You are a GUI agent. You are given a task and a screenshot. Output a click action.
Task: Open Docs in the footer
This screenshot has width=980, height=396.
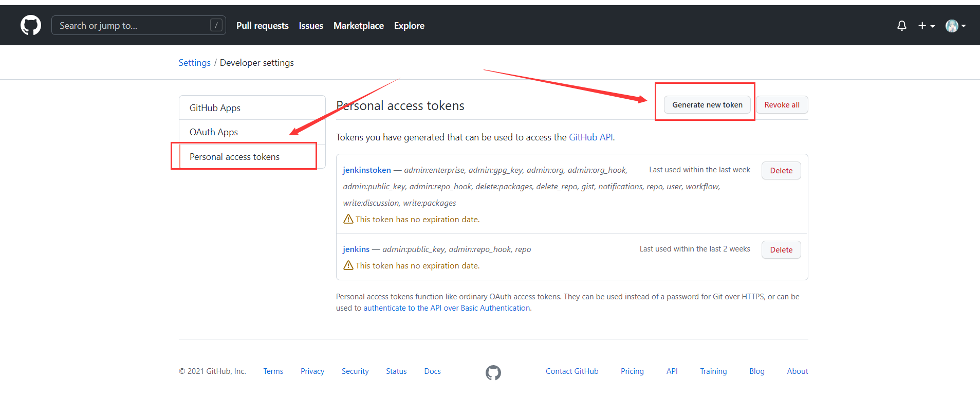[433, 371]
